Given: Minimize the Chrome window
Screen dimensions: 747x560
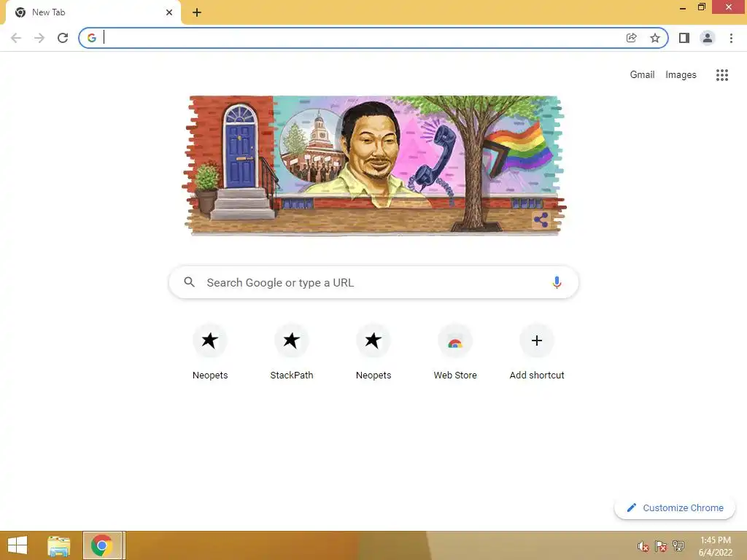Looking at the screenshot, I should pyautogui.click(x=683, y=7).
